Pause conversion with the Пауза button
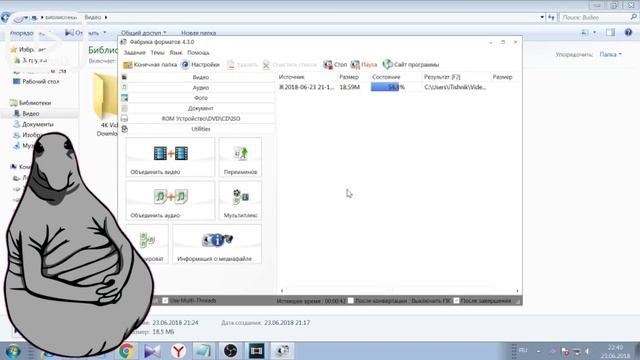Image resolution: width=640 pixels, height=360 pixels. 364,64
